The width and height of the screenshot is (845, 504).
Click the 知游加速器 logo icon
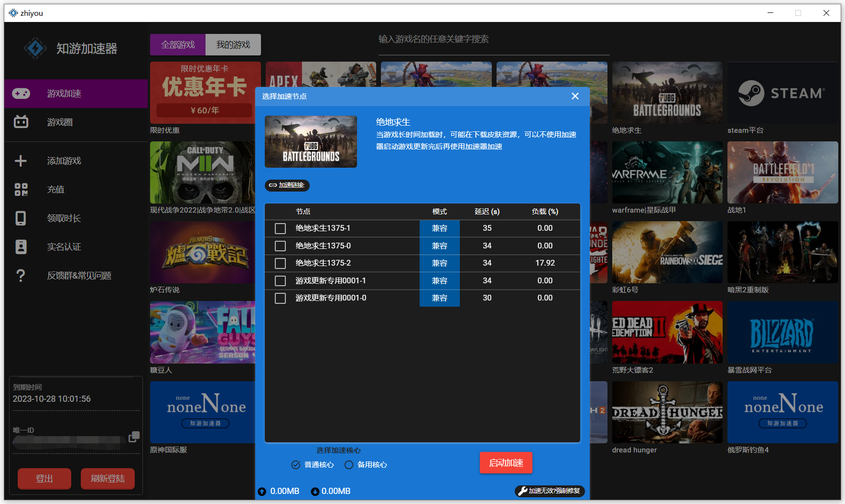tap(35, 48)
